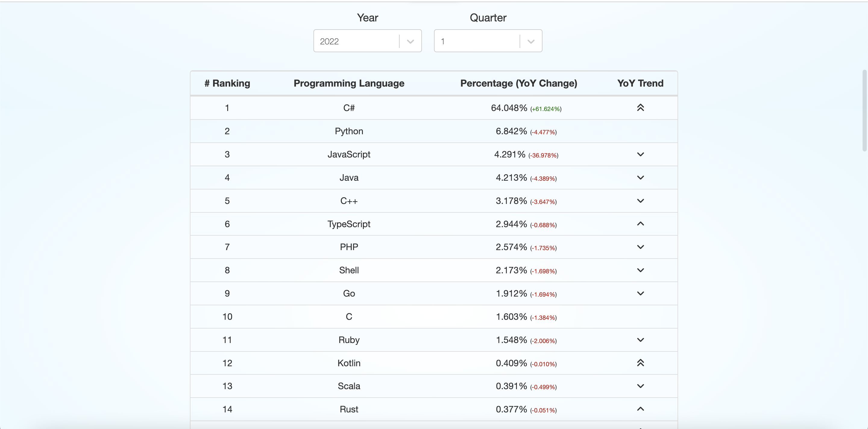
Task: Click the double up-arrow trend icon for C#
Action: click(x=640, y=108)
